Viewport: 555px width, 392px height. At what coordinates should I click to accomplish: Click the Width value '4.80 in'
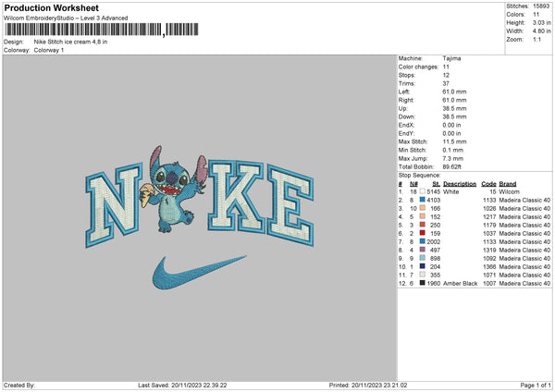542,31
